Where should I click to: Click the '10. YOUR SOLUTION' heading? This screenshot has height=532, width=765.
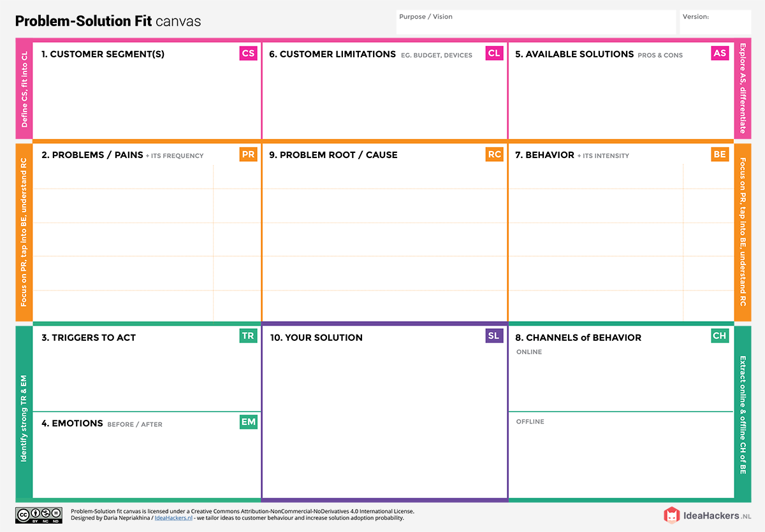coord(316,338)
